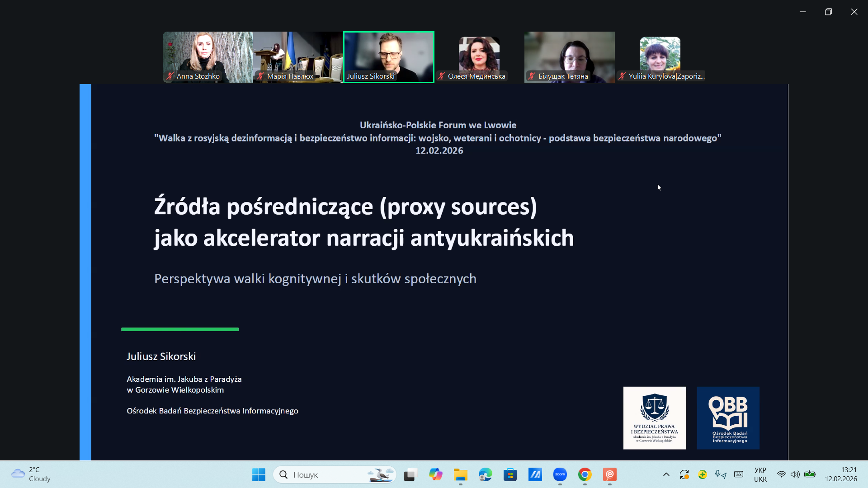
Task: Open the clock and date flyout
Action: coord(840,474)
